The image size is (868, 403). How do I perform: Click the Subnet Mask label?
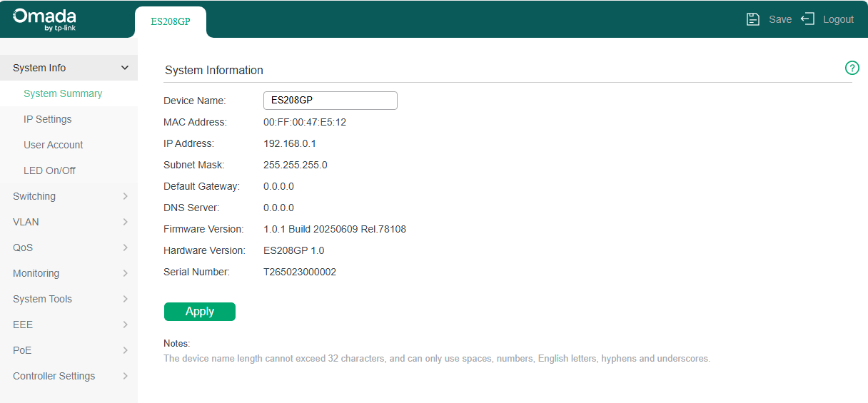pyautogui.click(x=194, y=165)
